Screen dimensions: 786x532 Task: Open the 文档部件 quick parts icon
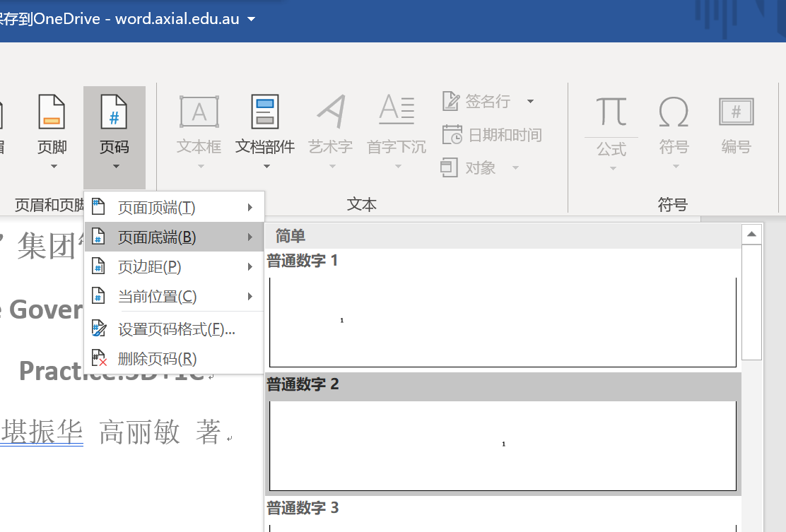coord(265,113)
